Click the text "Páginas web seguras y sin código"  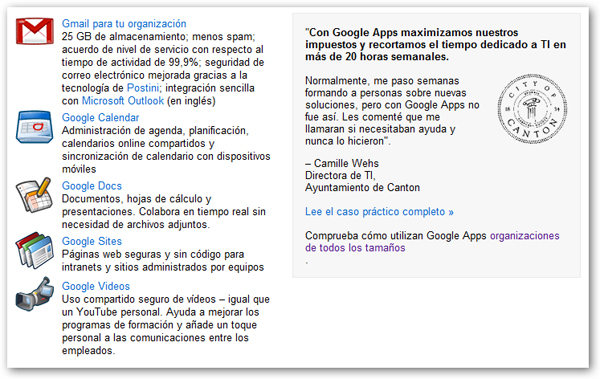pyautogui.click(x=153, y=254)
